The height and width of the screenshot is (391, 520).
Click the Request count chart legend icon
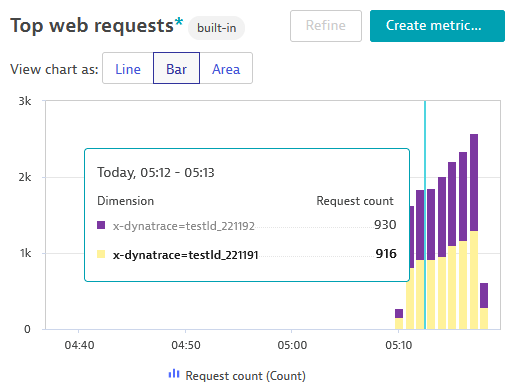point(174,374)
